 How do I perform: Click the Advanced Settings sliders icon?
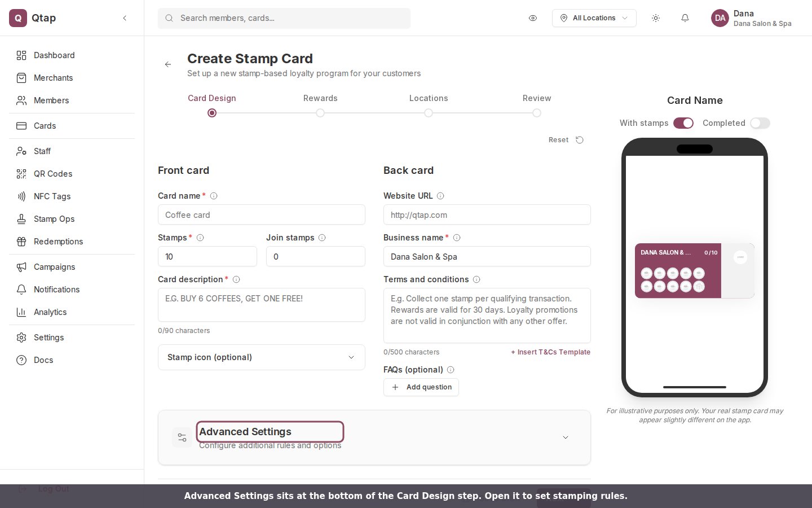click(x=182, y=437)
